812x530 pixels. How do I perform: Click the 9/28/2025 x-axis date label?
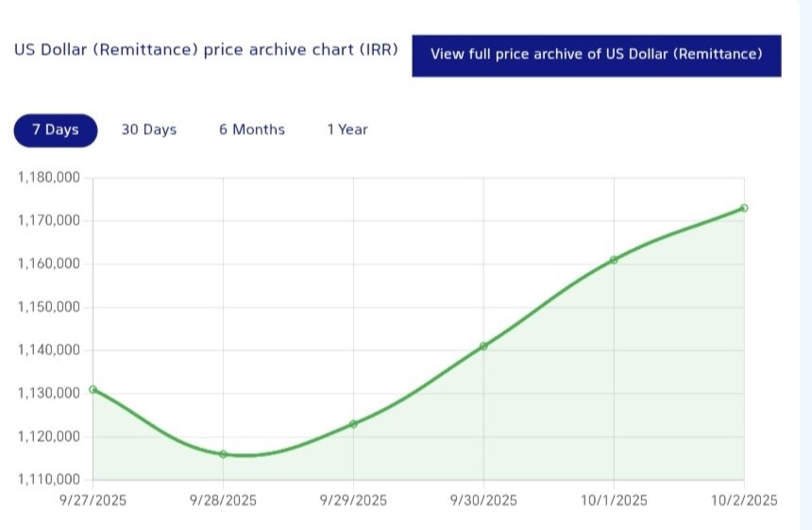[223, 500]
